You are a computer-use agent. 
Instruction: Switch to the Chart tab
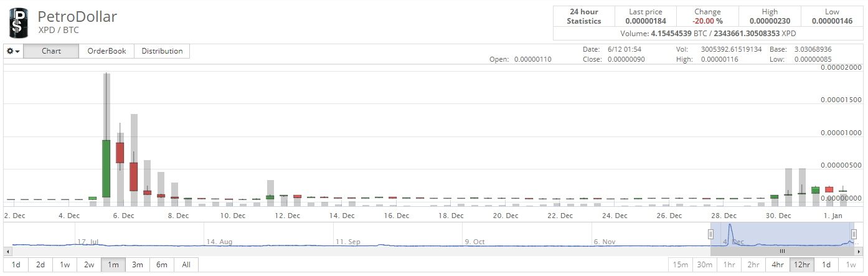(x=51, y=51)
